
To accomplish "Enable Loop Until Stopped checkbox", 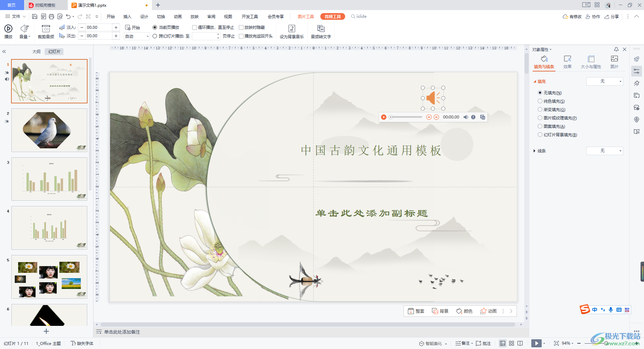I will [x=195, y=28].
